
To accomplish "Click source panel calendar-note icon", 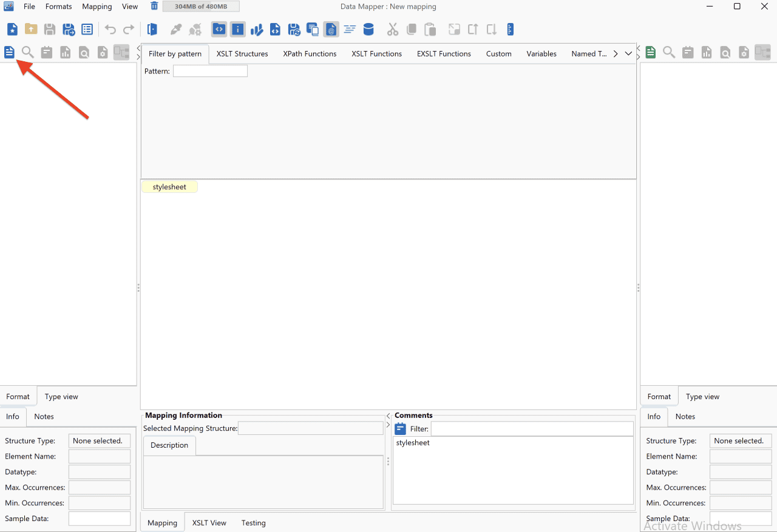I will 47,52.
